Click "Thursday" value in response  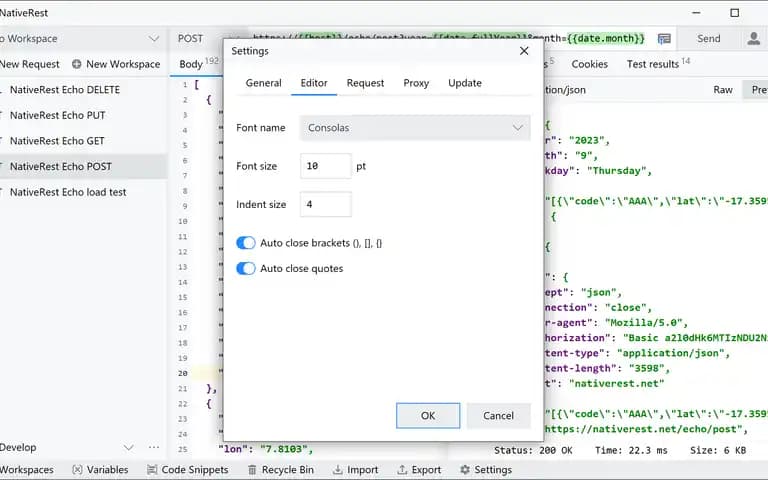(x=619, y=171)
